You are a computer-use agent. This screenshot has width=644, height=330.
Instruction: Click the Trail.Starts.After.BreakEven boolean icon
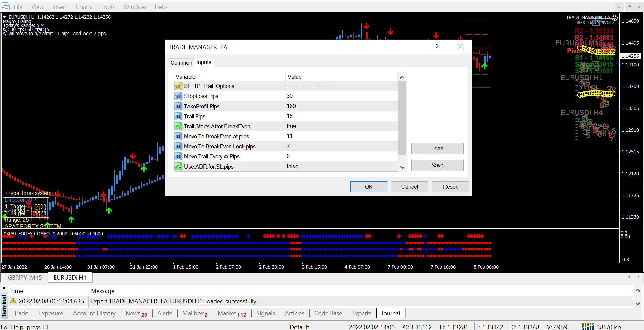tap(178, 126)
